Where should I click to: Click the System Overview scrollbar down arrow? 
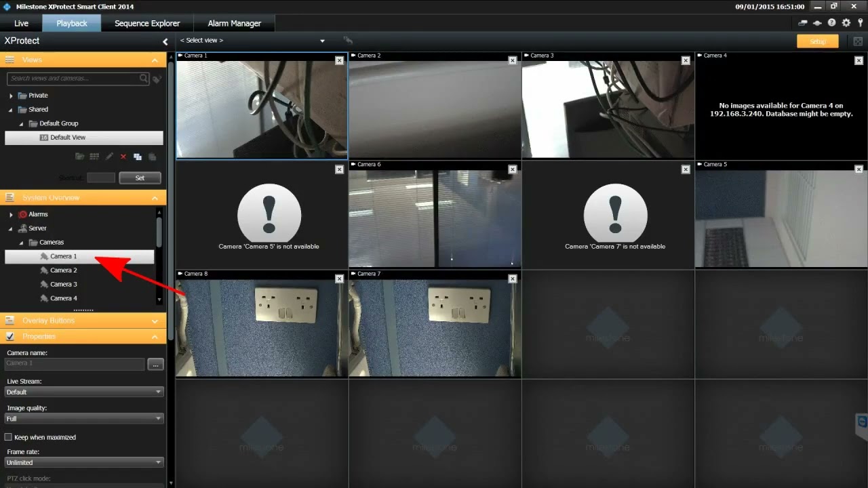(159, 300)
